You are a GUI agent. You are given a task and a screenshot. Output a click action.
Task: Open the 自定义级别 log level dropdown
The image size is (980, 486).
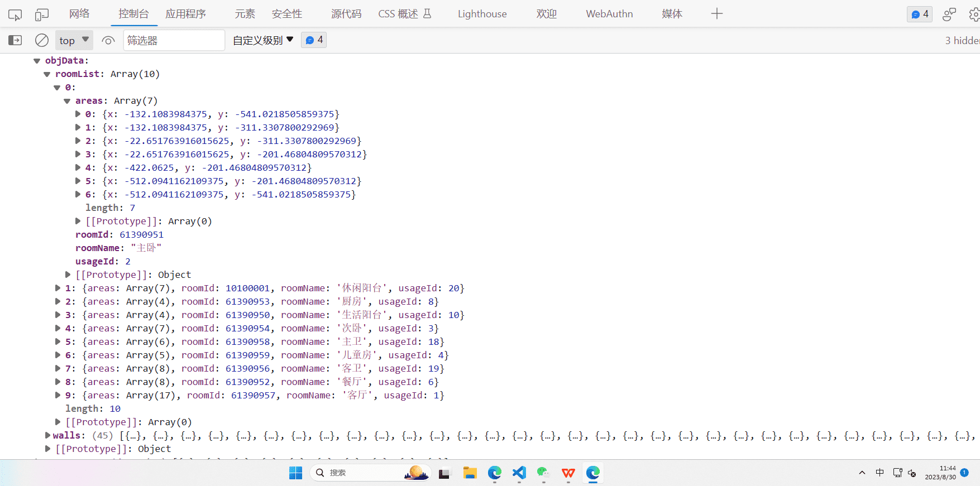[263, 40]
